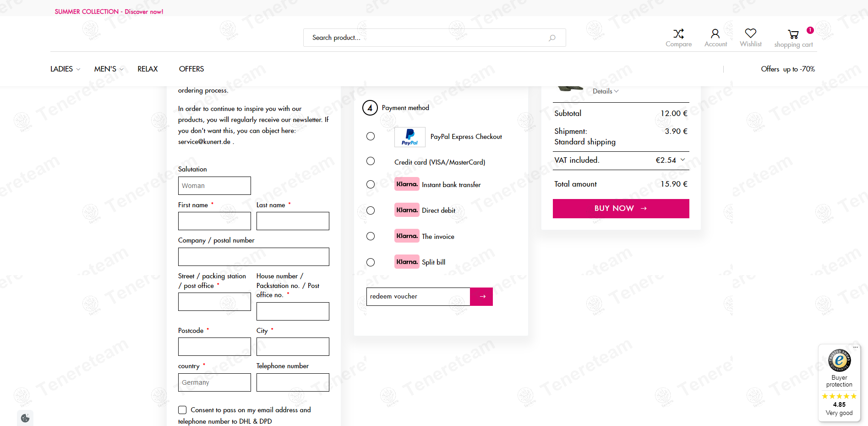Select PayPal Express Checkout payment
Viewport: 868px width, 426px height.
(371, 136)
